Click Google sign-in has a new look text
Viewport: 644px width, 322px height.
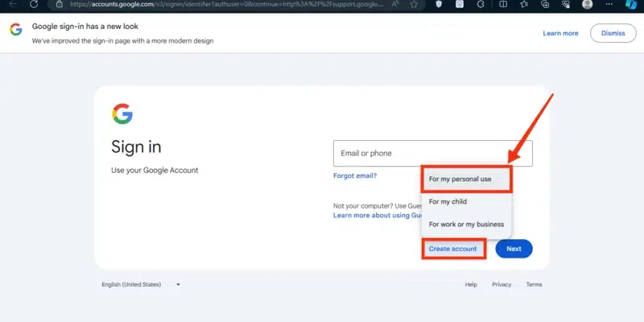pos(85,27)
